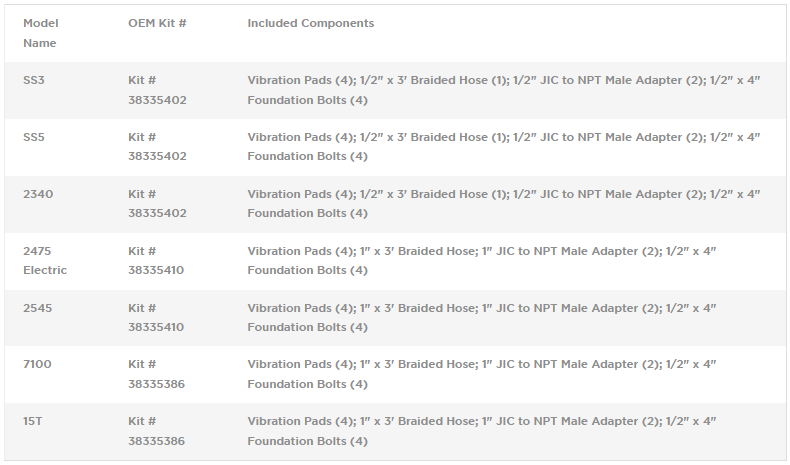Select the SS3 model name cell

[34, 80]
